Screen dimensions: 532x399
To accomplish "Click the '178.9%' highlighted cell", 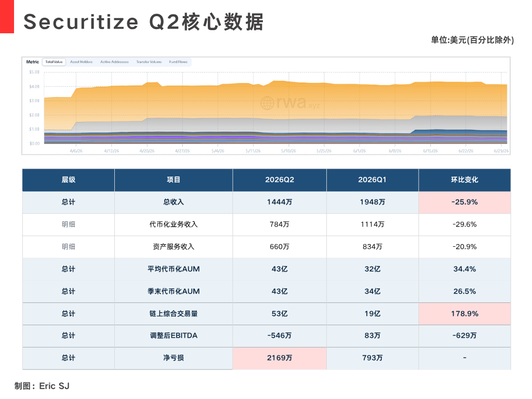I will 464,314.
